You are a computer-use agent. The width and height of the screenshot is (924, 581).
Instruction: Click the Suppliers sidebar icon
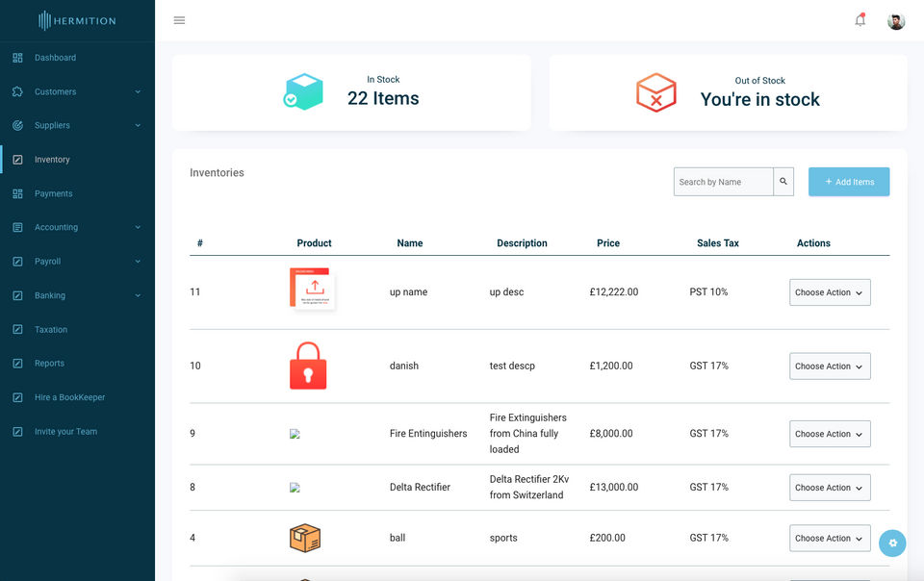click(17, 125)
